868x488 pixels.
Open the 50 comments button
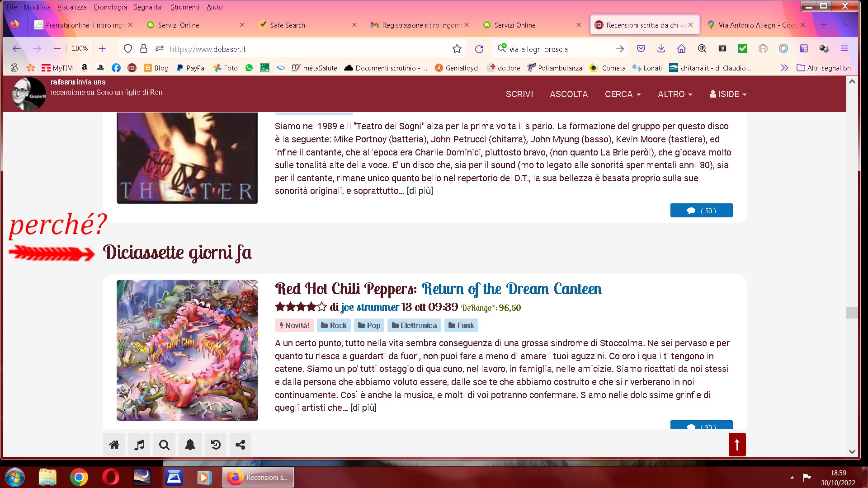[x=701, y=211]
